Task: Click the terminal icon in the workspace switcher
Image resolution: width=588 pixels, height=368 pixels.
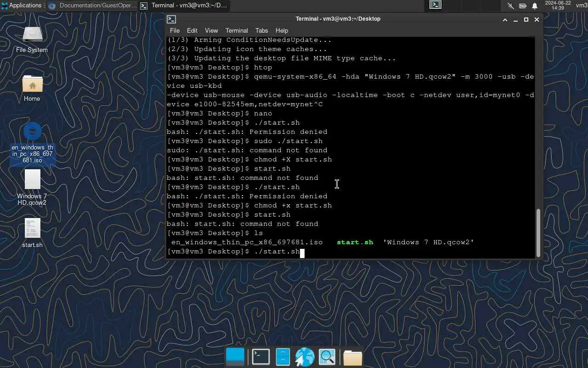Action: (435, 5)
